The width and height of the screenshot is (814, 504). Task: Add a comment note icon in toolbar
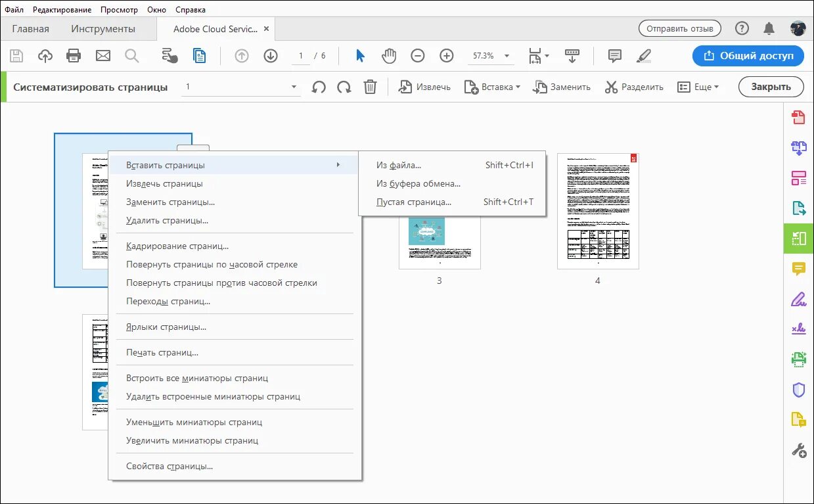615,56
